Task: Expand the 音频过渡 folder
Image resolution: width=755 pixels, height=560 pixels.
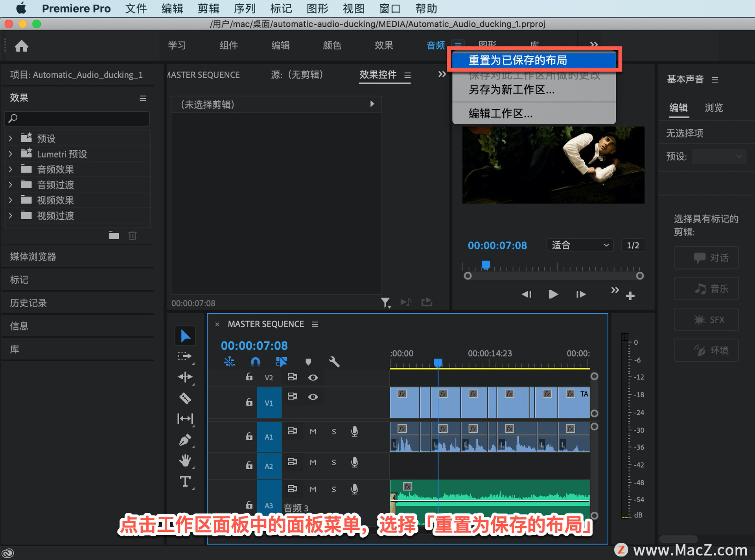Action: pyautogui.click(x=11, y=184)
